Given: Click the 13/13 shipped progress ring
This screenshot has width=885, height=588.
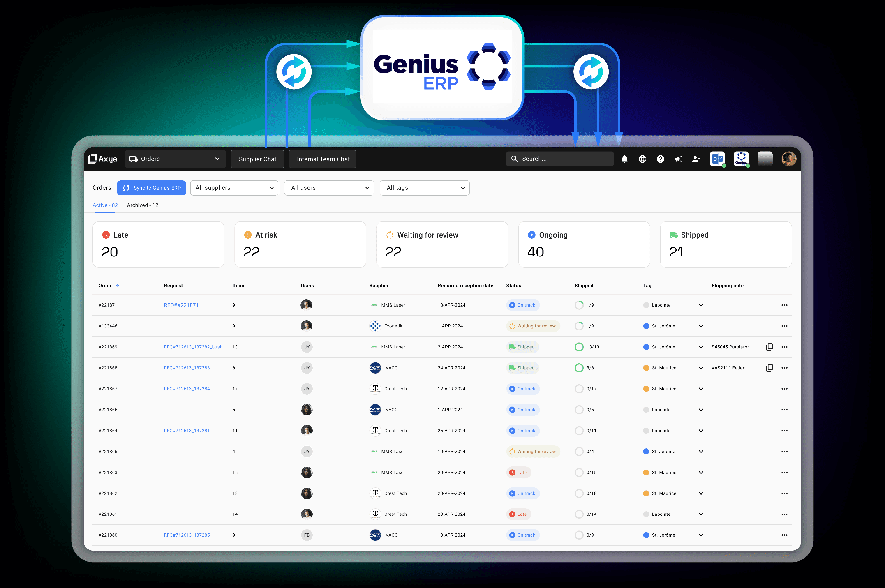Looking at the screenshot, I should [579, 347].
